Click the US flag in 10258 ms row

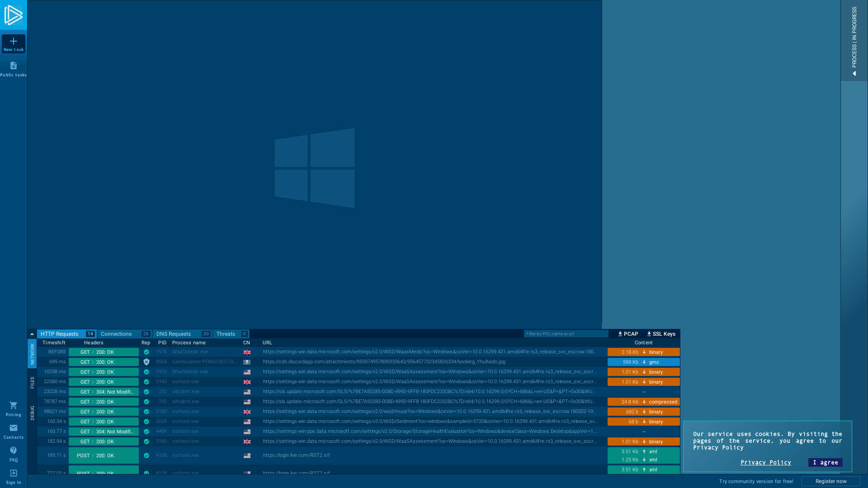click(x=247, y=372)
